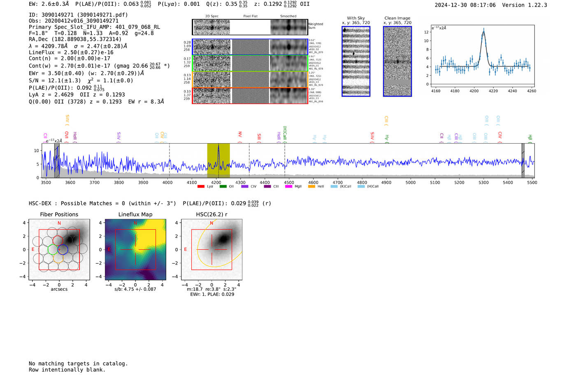The width and height of the screenshot is (576, 392).
Task: Click the red OVI line label
Action: click(67, 137)
